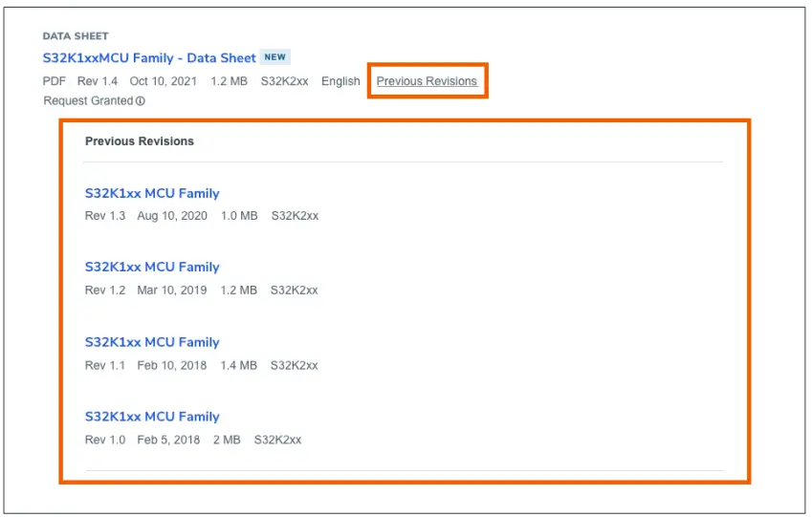812x517 pixels.
Task: Click the NEW badge next to the data sheet title
Action: (x=275, y=57)
